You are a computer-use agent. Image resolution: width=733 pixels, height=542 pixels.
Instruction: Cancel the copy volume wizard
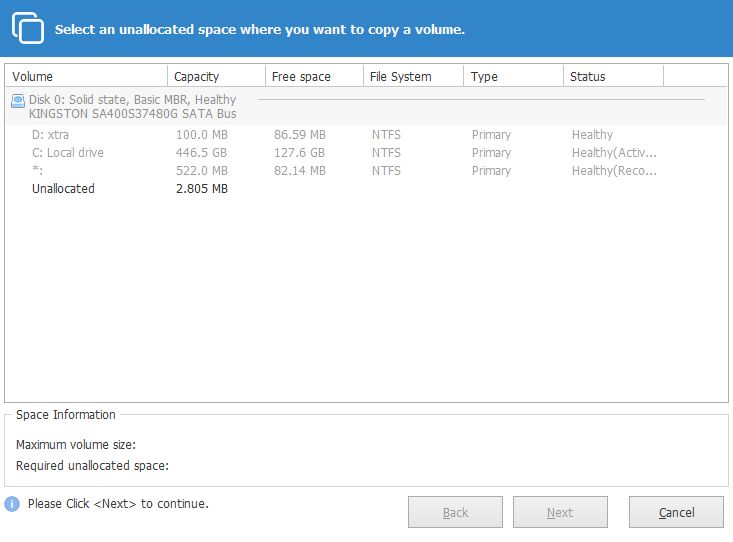[x=676, y=512]
